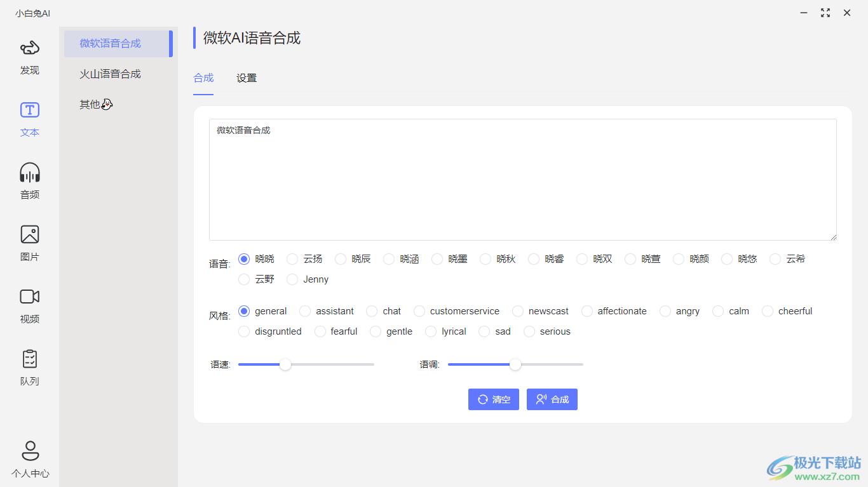Select the 晓双 voice radio
The height and width of the screenshot is (487, 868).
point(582,259)
